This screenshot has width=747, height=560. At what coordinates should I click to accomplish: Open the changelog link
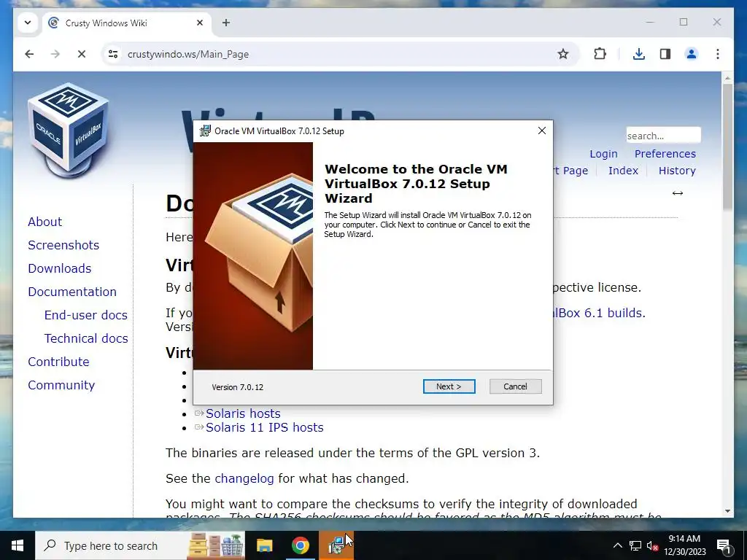(x=244, y=478)
